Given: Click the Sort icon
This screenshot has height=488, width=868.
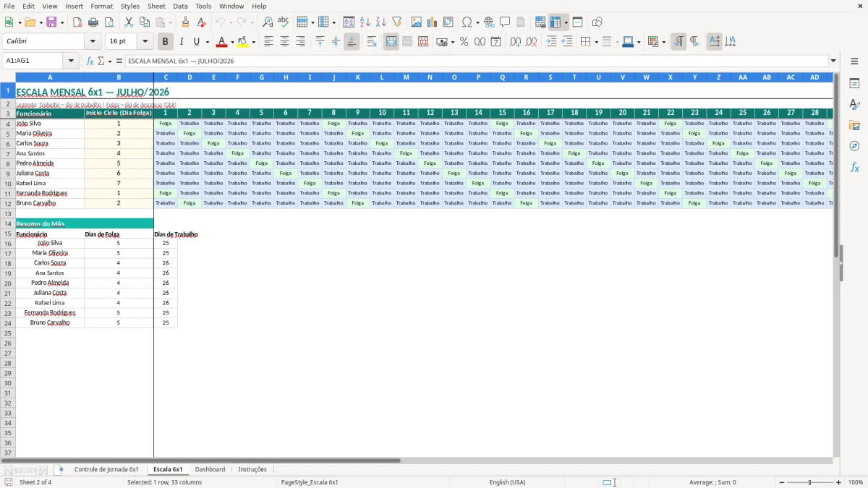Looking at the screenshot, I should point(349,22).
